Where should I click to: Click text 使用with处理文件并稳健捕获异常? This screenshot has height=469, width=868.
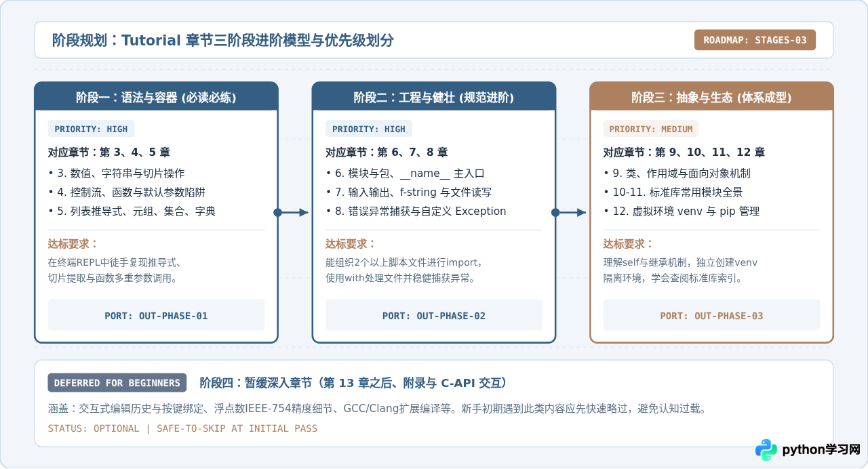pyautogui.click(x=400, y=279)
